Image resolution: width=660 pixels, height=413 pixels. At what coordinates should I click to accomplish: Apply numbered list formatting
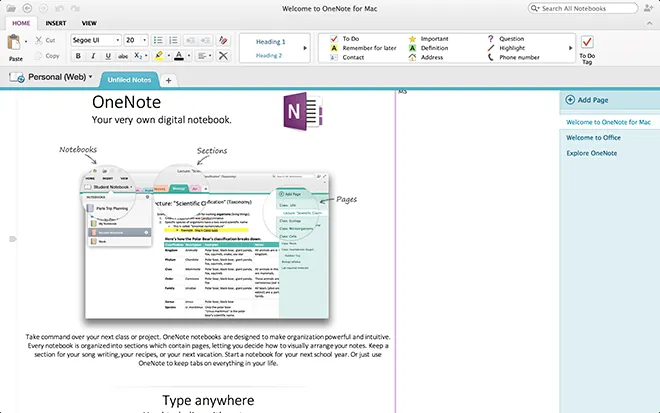pos(173,40)
